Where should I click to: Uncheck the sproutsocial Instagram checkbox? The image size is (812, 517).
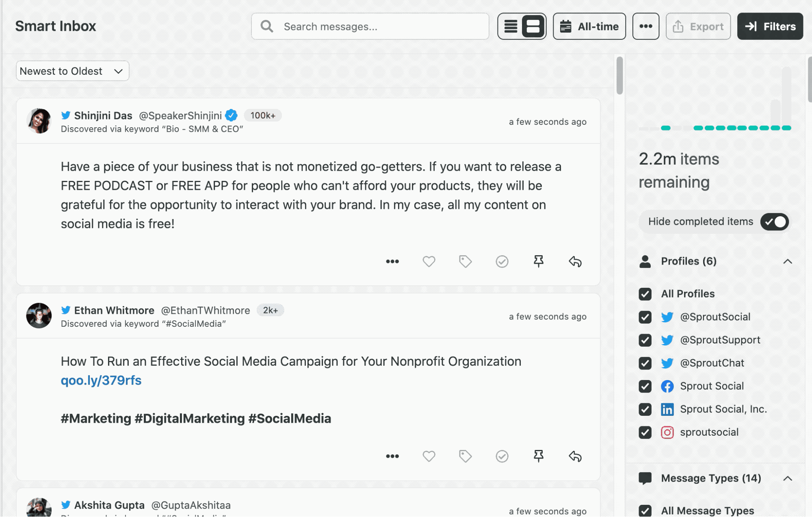tap(645, 432)
